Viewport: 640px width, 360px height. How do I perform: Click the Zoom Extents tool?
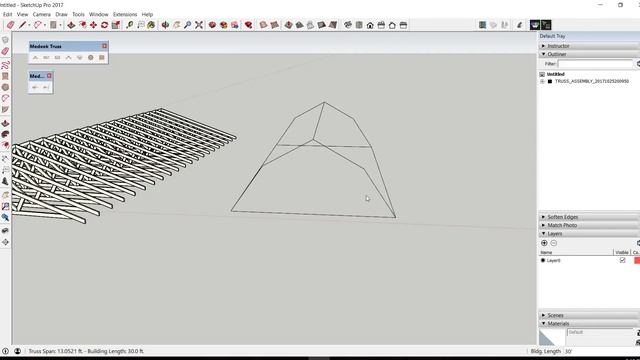tap(199, 25)
